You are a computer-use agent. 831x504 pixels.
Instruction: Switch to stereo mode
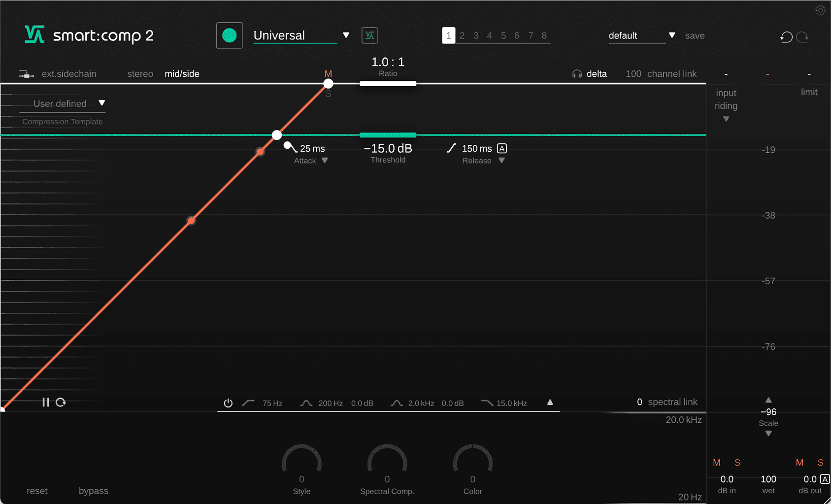tap(140, 74)
